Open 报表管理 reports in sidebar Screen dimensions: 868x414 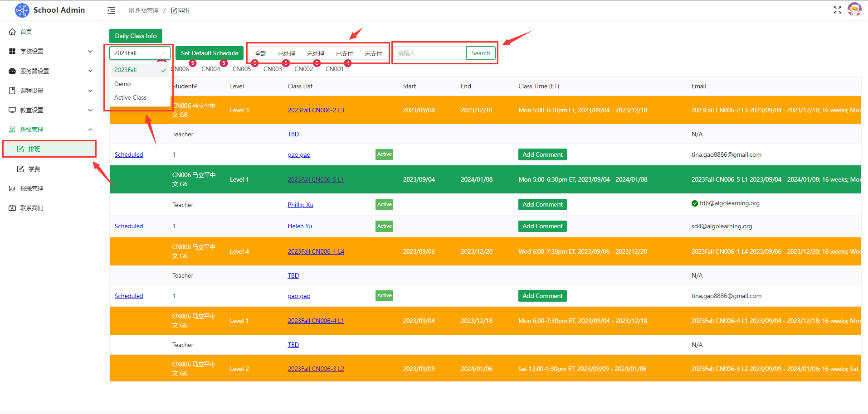click(32, 188)
